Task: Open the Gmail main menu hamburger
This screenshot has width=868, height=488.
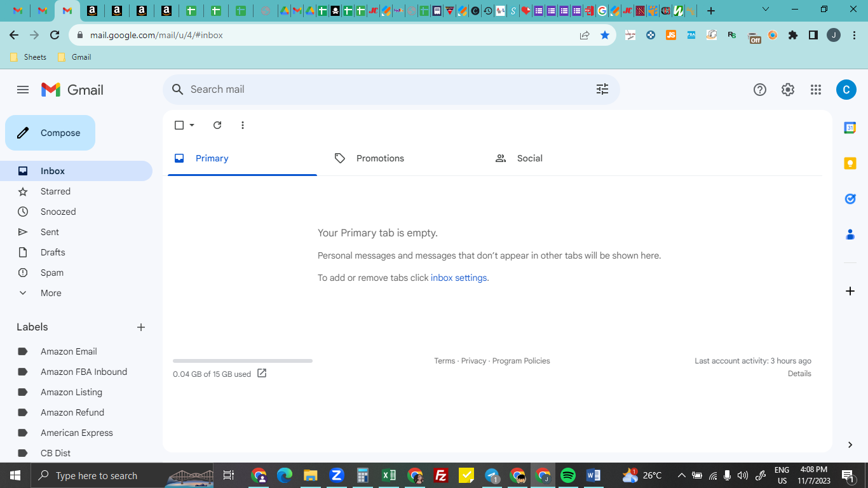Action: [x=23, y=90]
